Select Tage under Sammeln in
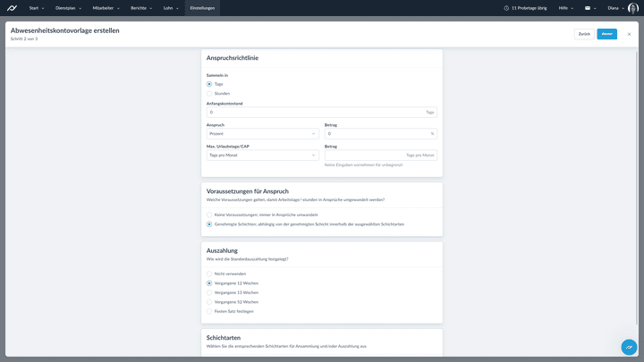644x362 pixels. 209,84
